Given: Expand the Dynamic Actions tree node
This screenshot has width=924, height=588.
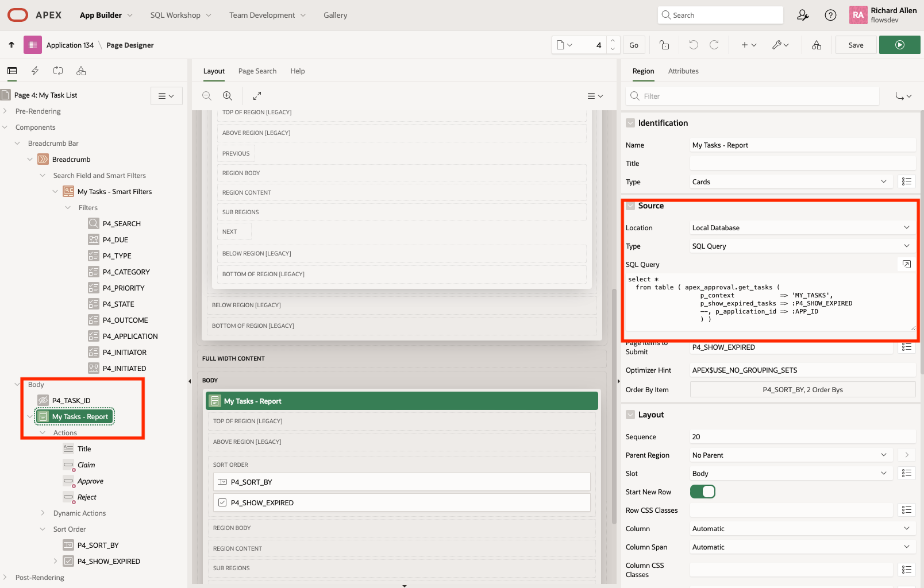Looking at the screenshot, I should pyautogui.click(x=43, y=513).
